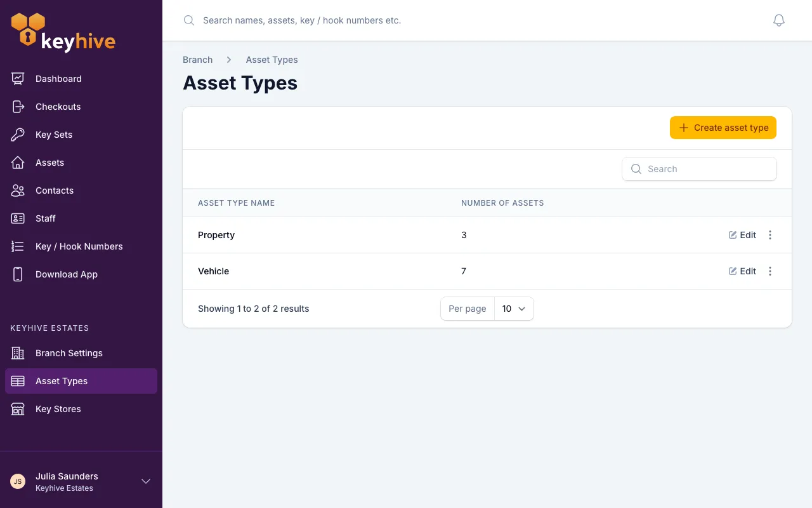The width and height of the screenshot is (812, 508).
Task: Go to Dashboard in the sidebar
Action: tap(81, 79)
